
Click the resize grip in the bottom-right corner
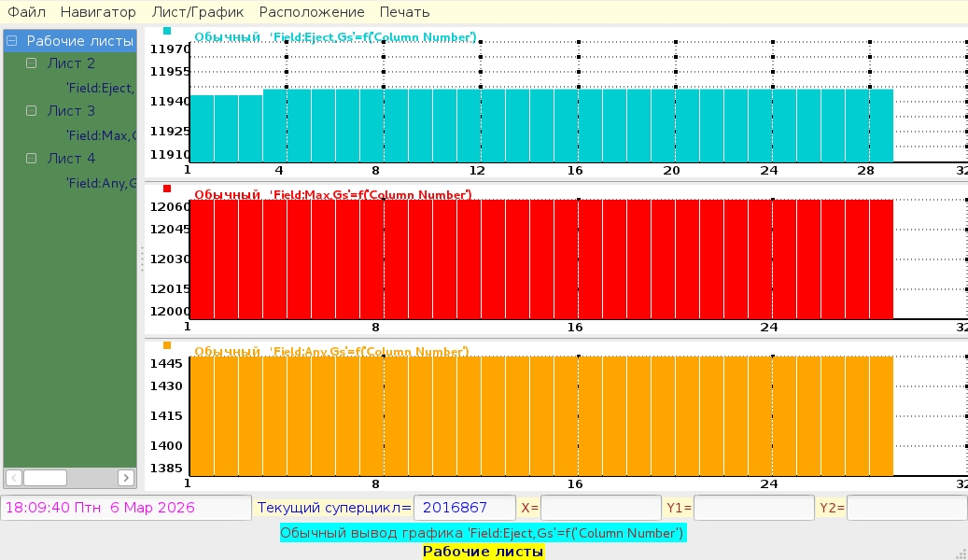click(961, 553)
